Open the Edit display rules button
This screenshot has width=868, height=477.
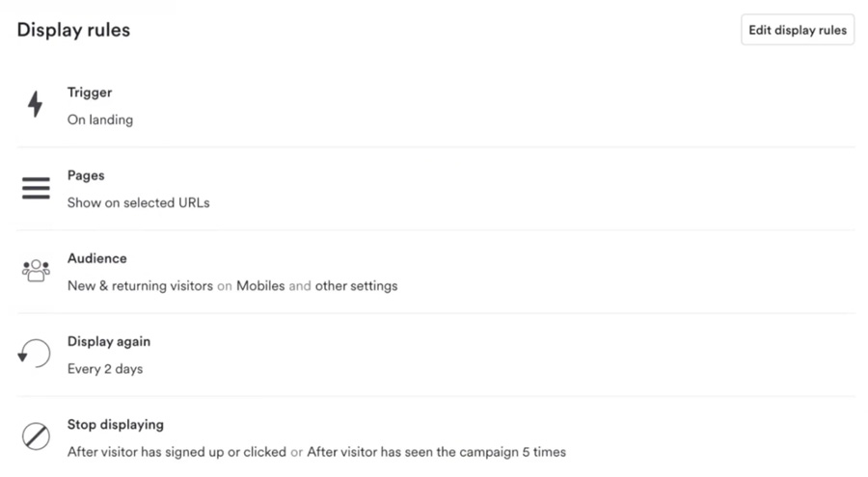click(798, 30)
